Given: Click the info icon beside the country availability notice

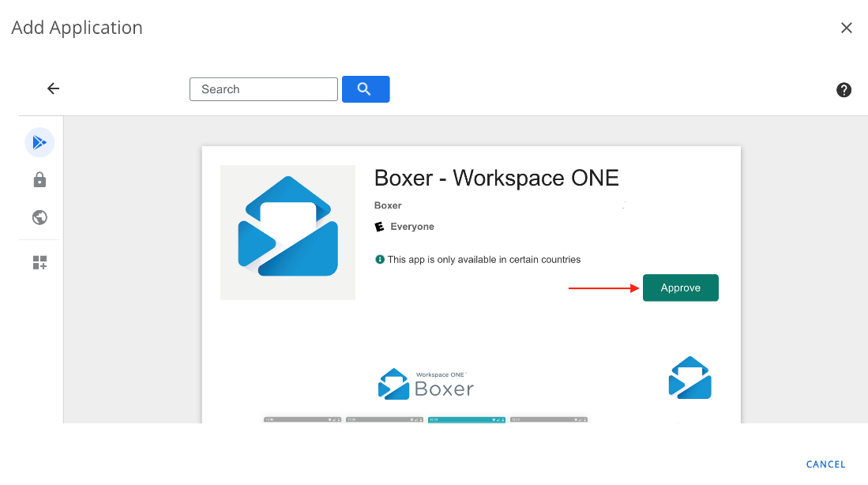Looking at the screenshot, I should (x=380, y=259).
